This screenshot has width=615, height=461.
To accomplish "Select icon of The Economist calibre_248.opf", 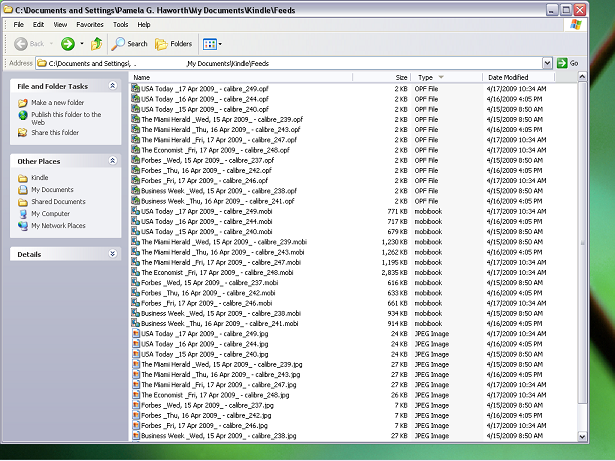I will click(x=135, y=149).
